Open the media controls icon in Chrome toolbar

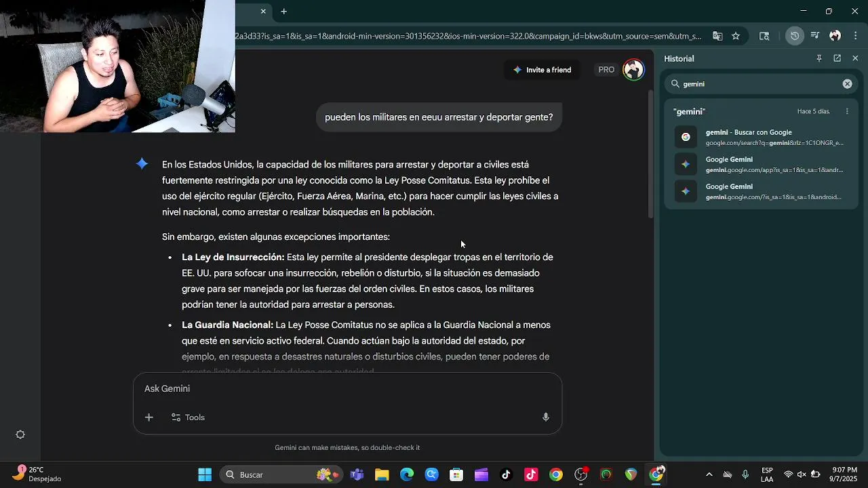(x=815, y=36)
